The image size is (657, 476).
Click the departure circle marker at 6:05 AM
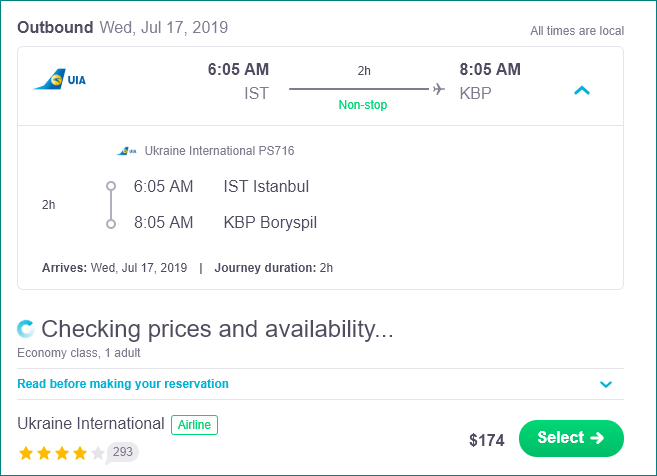click(x=111, y=186)
